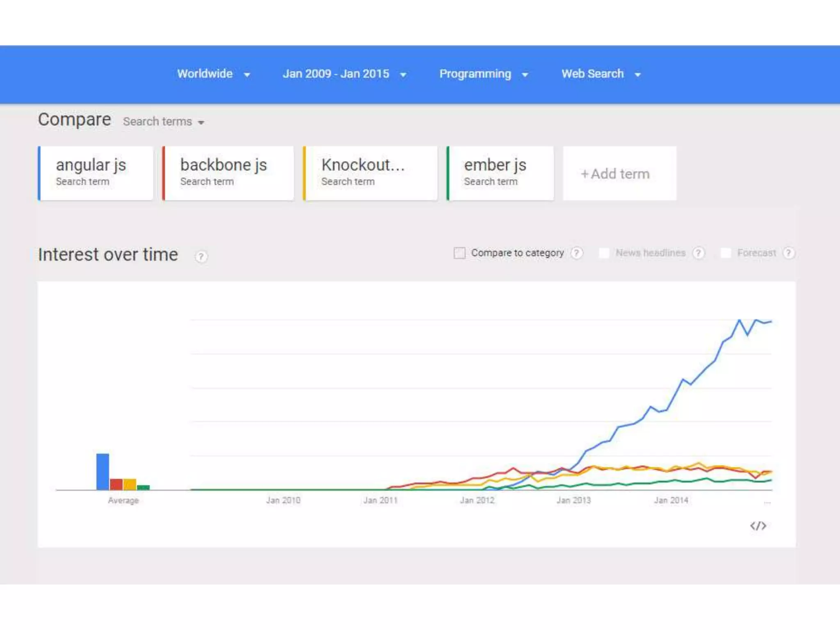Click the Jan 2013 timeline label
This screenshot has width=840, height=630.
coord(573,500)
